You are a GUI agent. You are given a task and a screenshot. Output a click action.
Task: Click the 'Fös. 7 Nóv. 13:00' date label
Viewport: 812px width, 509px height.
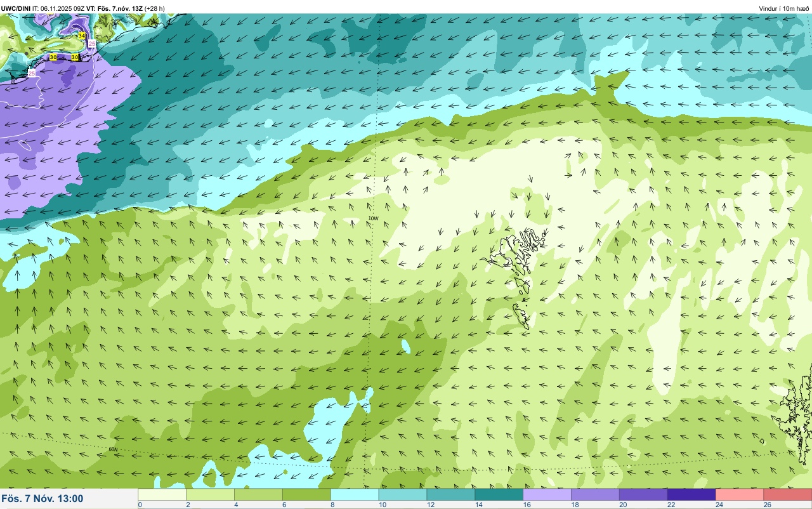[x=42, y=499]
